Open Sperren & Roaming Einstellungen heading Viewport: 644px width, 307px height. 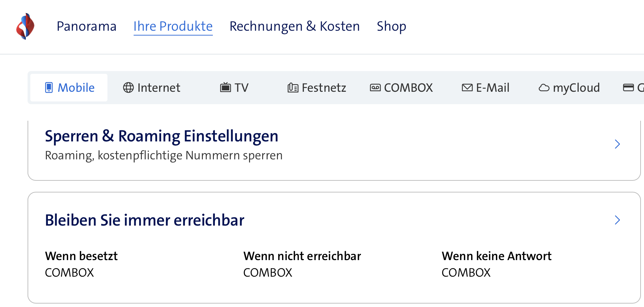(x=162, y=136)
